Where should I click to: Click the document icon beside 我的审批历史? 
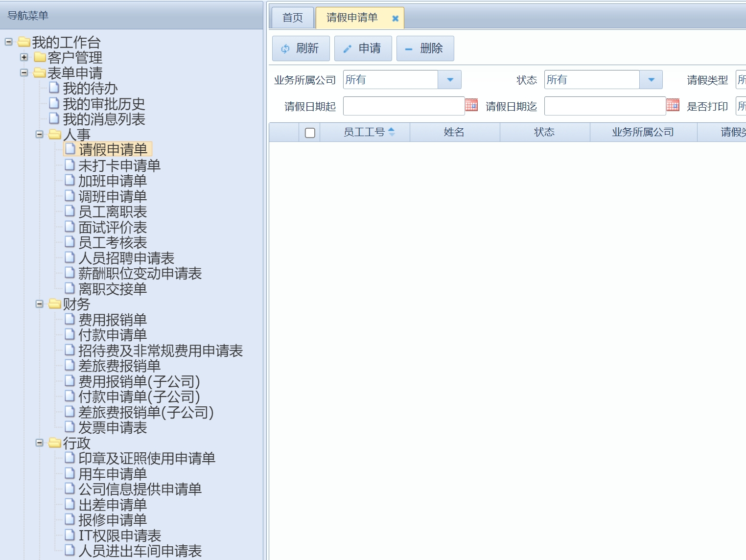coord(54,103)
